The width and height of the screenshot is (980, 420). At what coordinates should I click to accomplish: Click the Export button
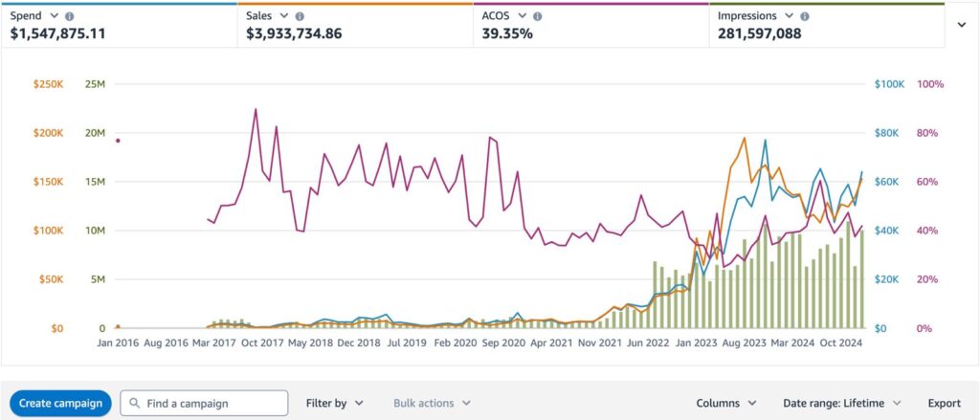click(944, 404)
